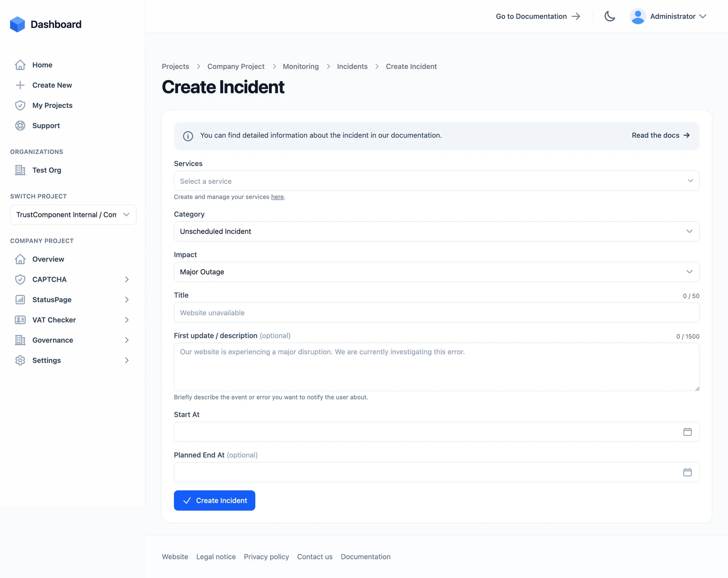
Task: Open Overview under Company Project
Action: 48,259
